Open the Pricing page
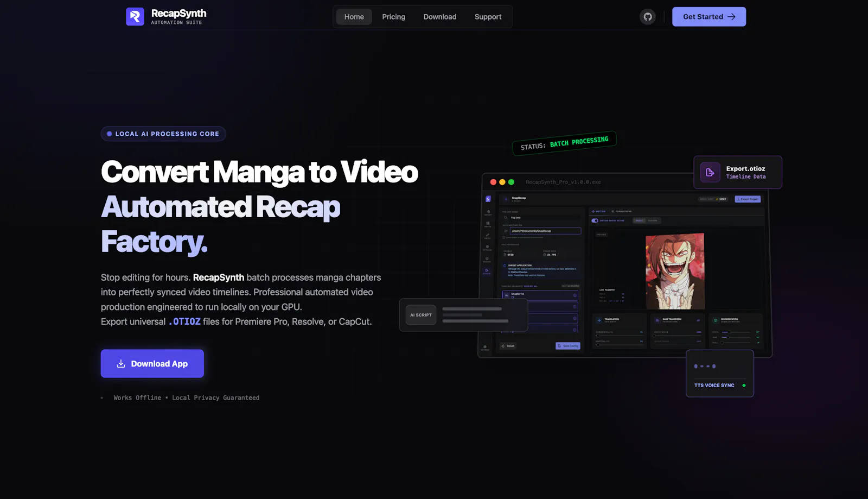The width and height of the screenshot is (868, 499). click(x=394, y=17)
